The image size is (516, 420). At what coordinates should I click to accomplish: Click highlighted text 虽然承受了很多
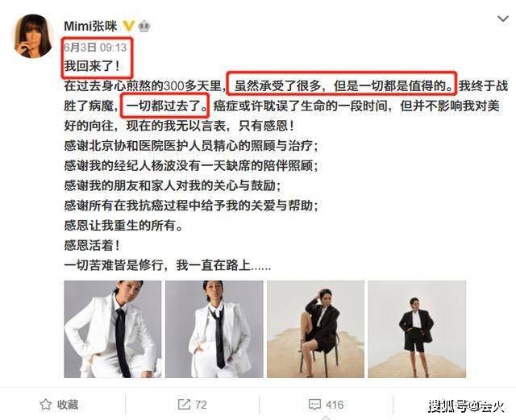[x=277, y=86]
